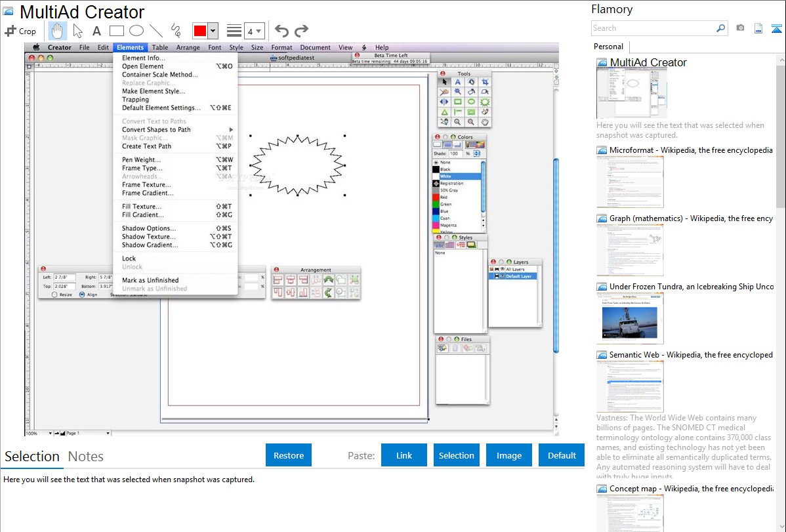The width and height of the screenshot is (786, 532).
Task: Select the rectangle shape tool in Flamory toolbar
Action: click(116, 31)
